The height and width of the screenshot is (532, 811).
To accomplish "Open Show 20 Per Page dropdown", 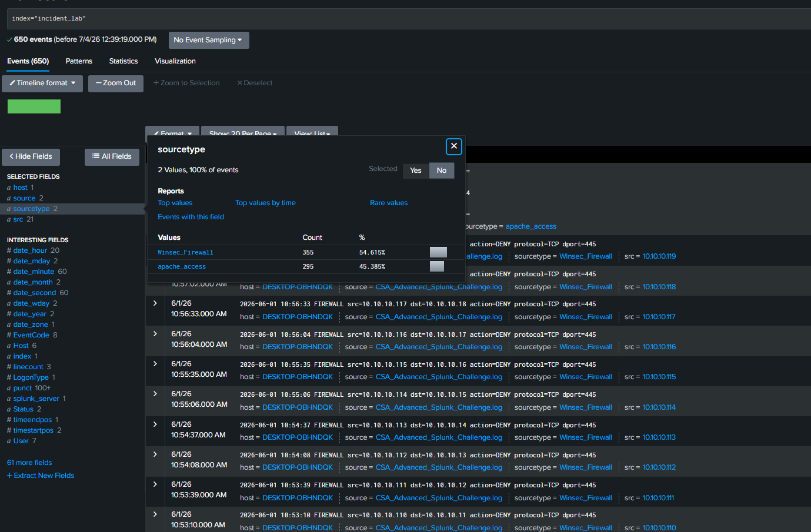I will tap(243, 132).
